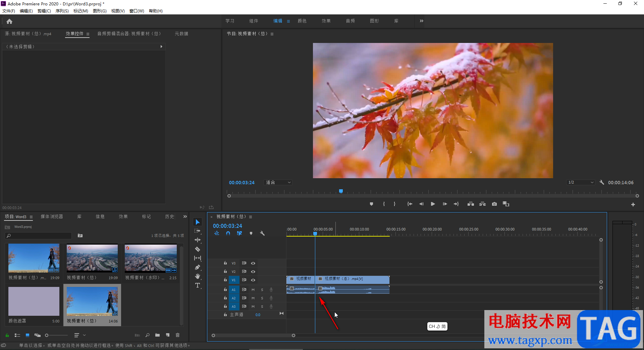Click Go to In point button

tap(410, 204)
